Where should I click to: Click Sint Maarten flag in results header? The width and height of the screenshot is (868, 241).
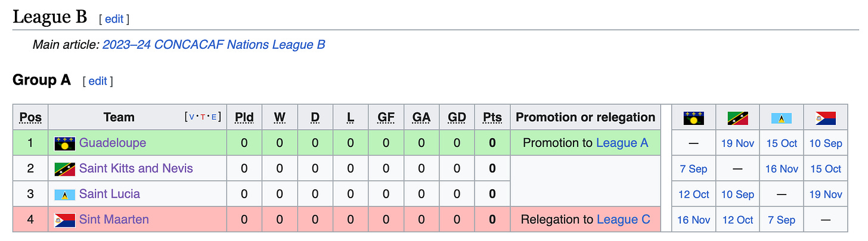(826, 118)
